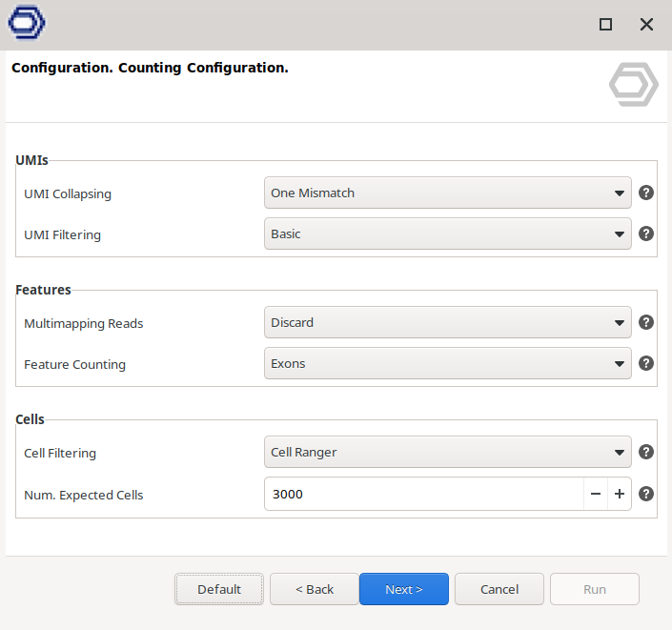672x630 pixels.
Task: Open the Cell Filtering dropdown
Action: pyautogui.click(x=447, y=452)
